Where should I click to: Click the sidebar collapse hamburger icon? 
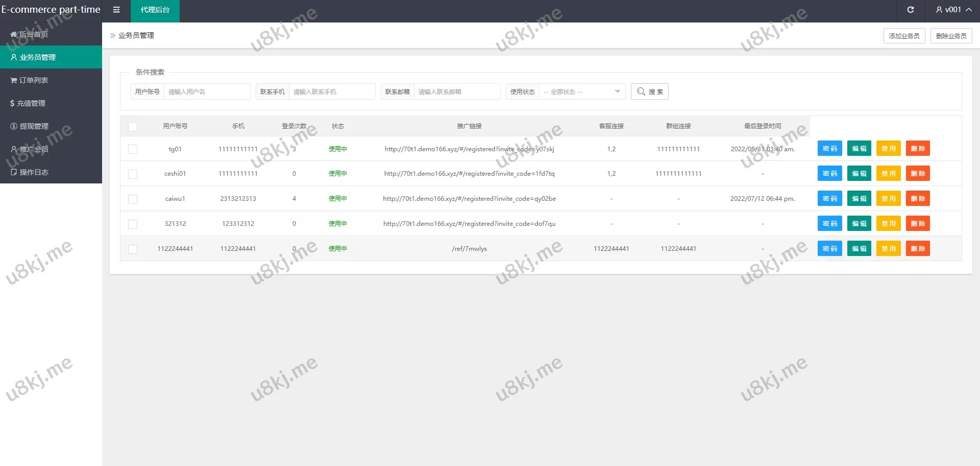click(116, 10)
